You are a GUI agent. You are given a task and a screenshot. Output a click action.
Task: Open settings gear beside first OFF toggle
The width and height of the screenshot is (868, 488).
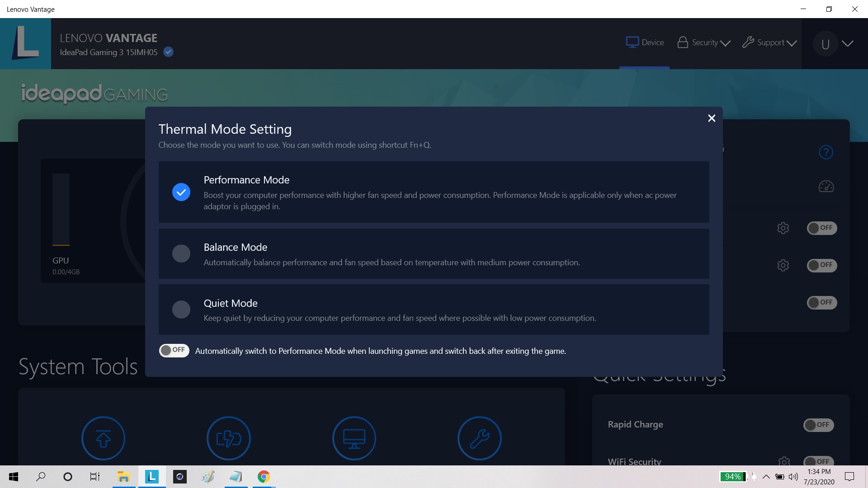point(783,228)
